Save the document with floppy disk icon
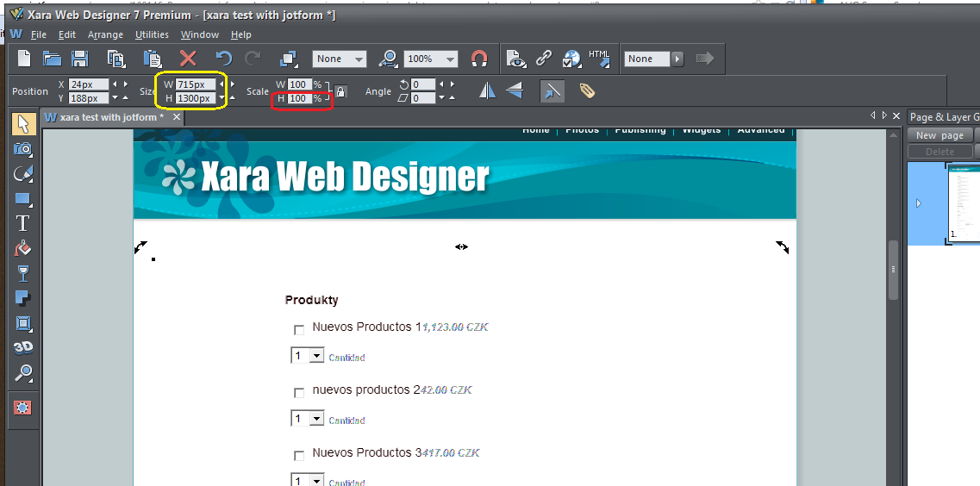The image size is (980, 486). [80, 59]
